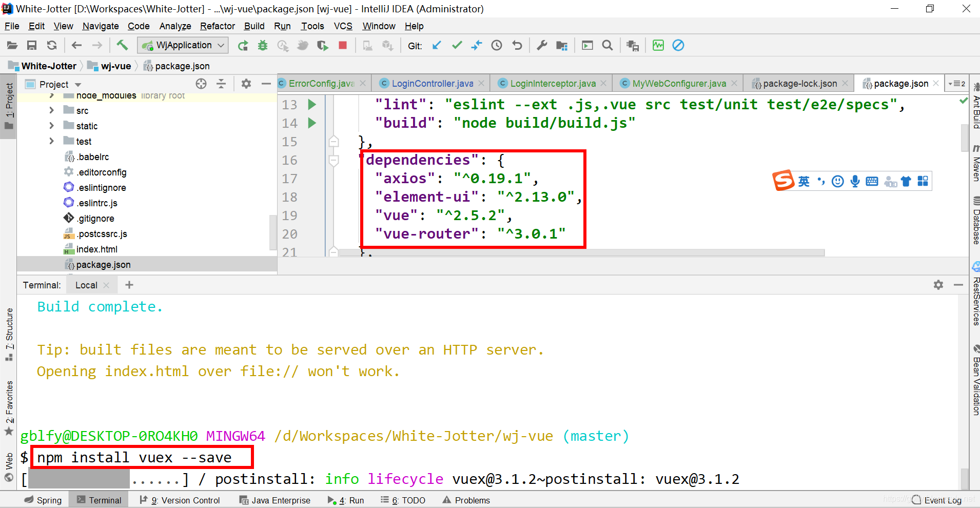Open the WjApplication run configuration dropdown

(x=183, y=45)
